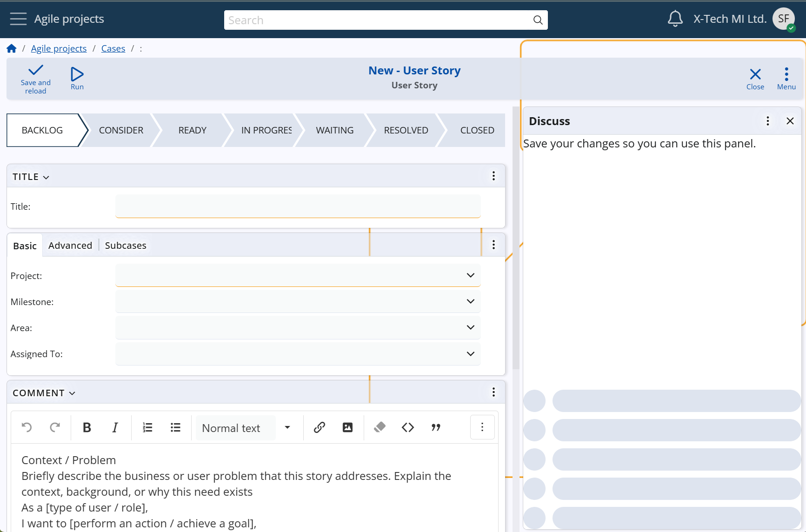Switch to the Advanced tab
The image size is (806, 532).
tap(70, 246)
